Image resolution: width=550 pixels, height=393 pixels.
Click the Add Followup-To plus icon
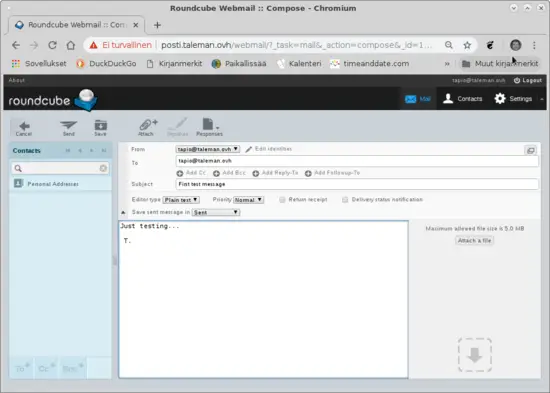[308, 173]
